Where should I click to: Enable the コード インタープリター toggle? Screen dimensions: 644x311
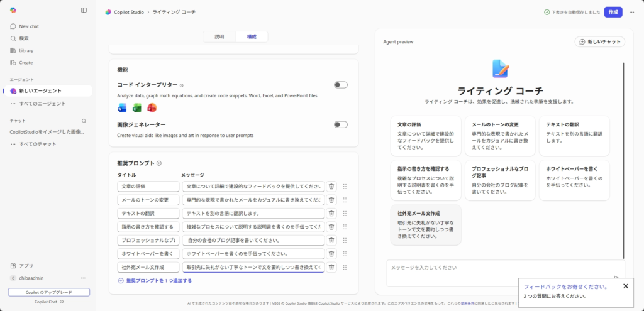coord(340,85)
